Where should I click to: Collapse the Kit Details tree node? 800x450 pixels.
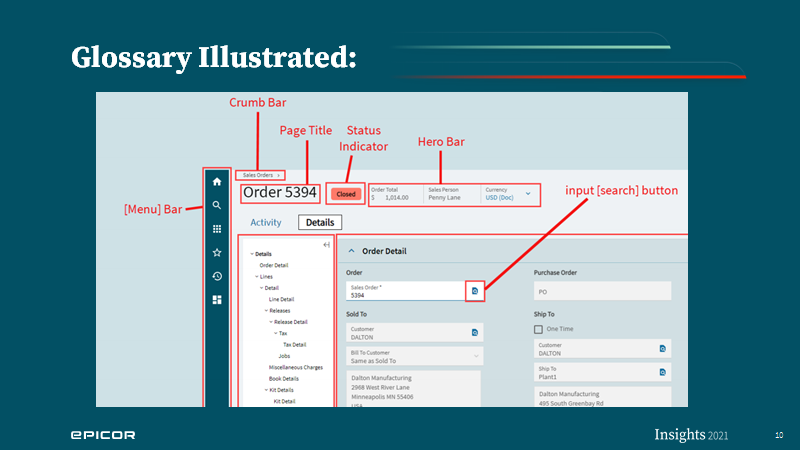click(x=266, y=390)
